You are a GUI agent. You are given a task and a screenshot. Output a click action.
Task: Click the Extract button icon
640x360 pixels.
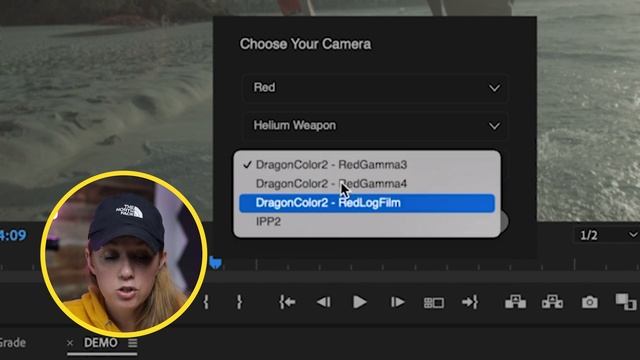click(x=552, y=302)
